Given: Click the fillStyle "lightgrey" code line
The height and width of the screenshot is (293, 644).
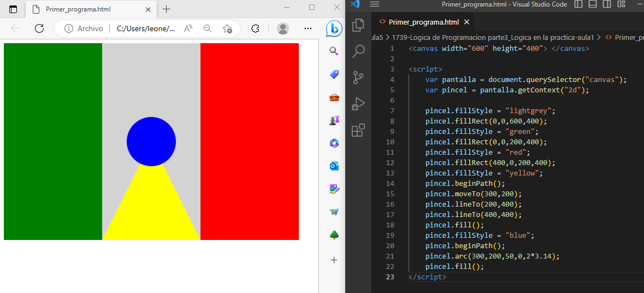Looking at the screenshot, I should 491,111.
